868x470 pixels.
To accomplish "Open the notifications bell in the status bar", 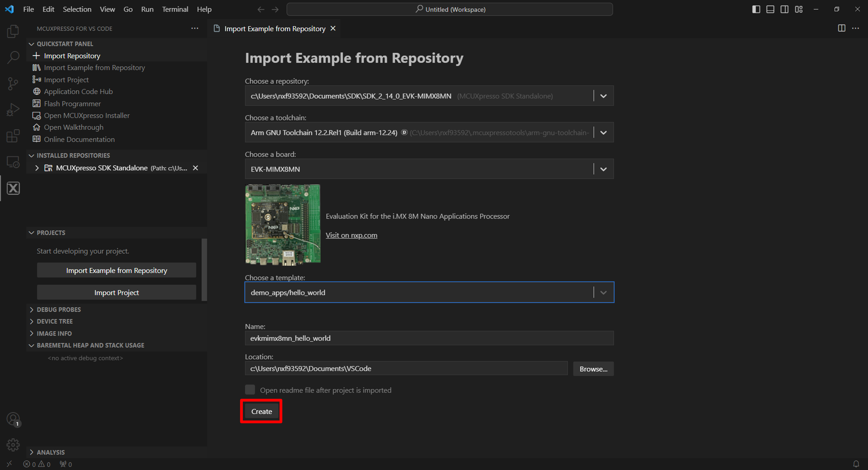I will point(856,464).
